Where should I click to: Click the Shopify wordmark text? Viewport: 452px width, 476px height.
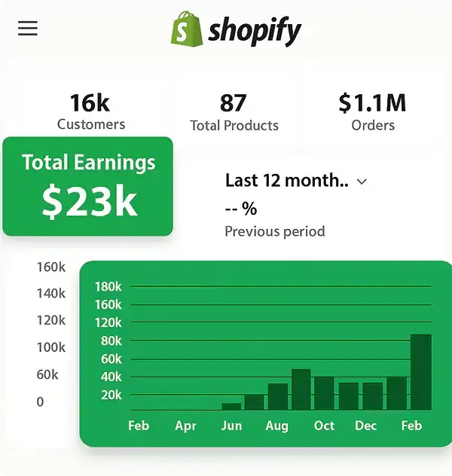pyautogui.click(x=255, y=31)
